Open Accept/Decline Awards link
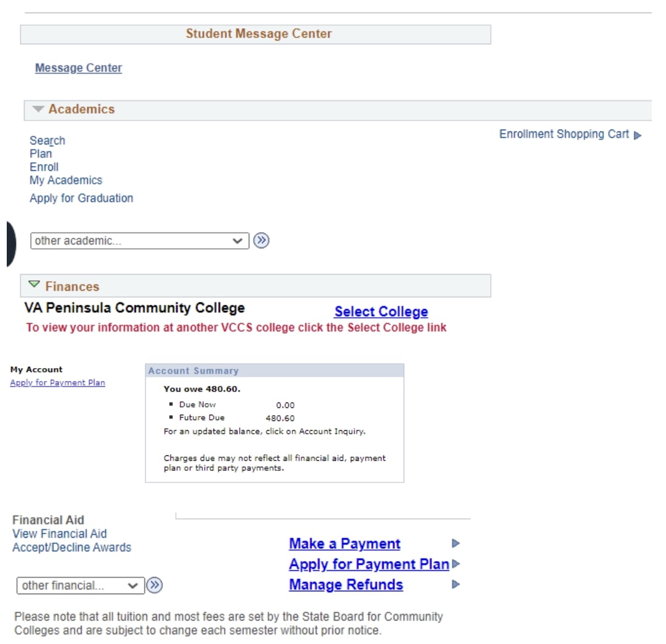 72,548
